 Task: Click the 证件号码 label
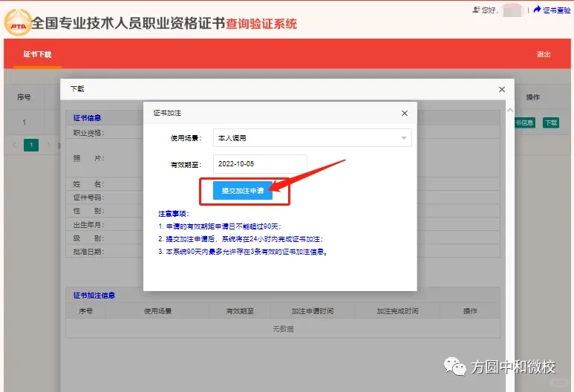pyautogui.click(x=88, y=197)
